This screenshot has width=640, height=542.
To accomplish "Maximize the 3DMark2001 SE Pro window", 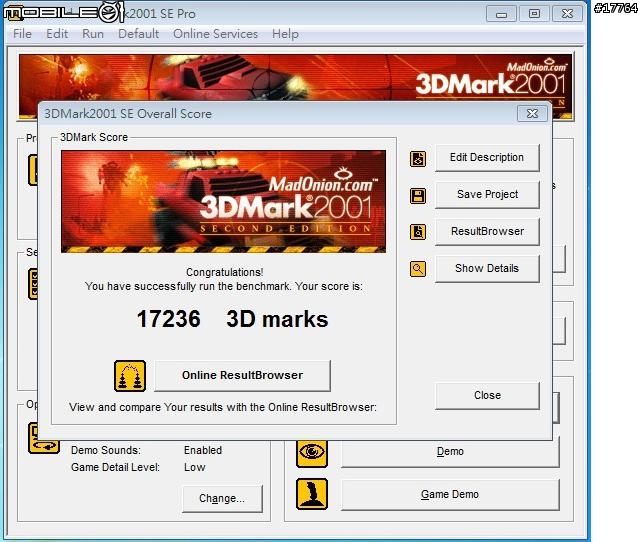I will point(534,14).
